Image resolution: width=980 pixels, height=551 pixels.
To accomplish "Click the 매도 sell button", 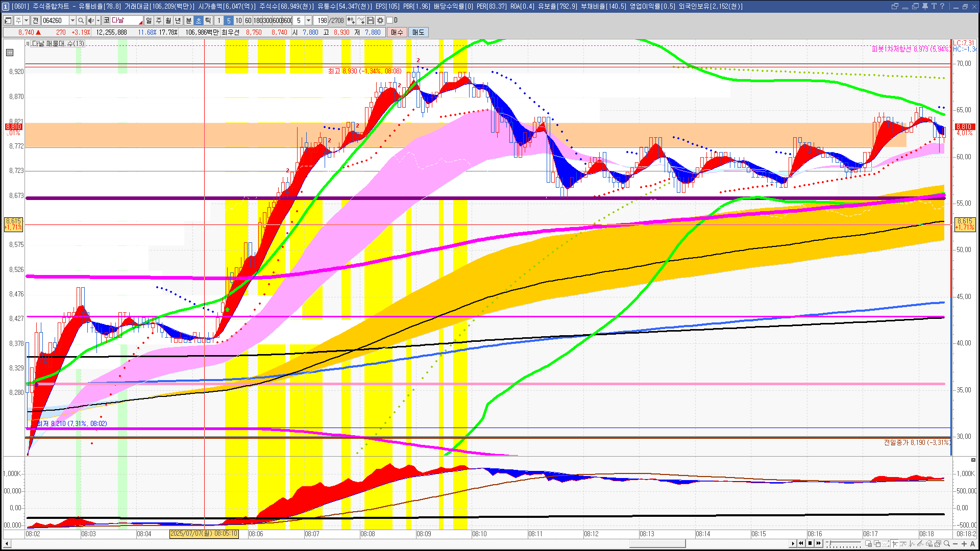I will [419, 32].
